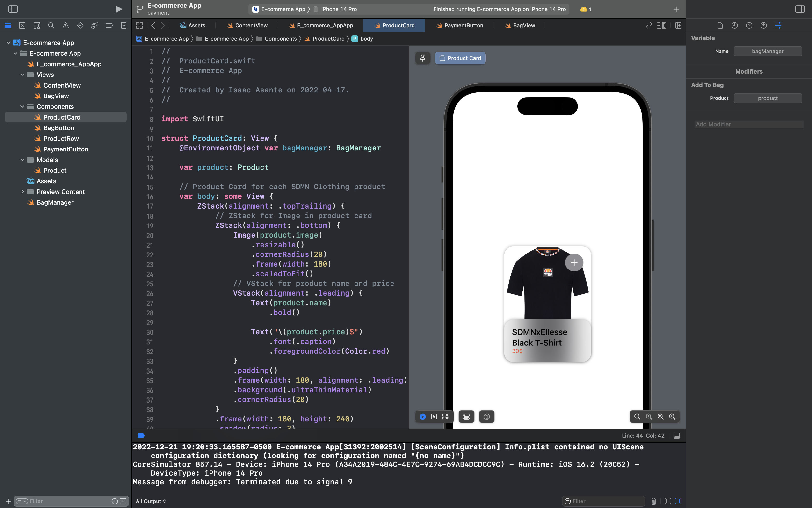Image resolution: width=812 pixels, height=508 pixels.
Task: Enable Live preview mode
Action: point(423,417)
